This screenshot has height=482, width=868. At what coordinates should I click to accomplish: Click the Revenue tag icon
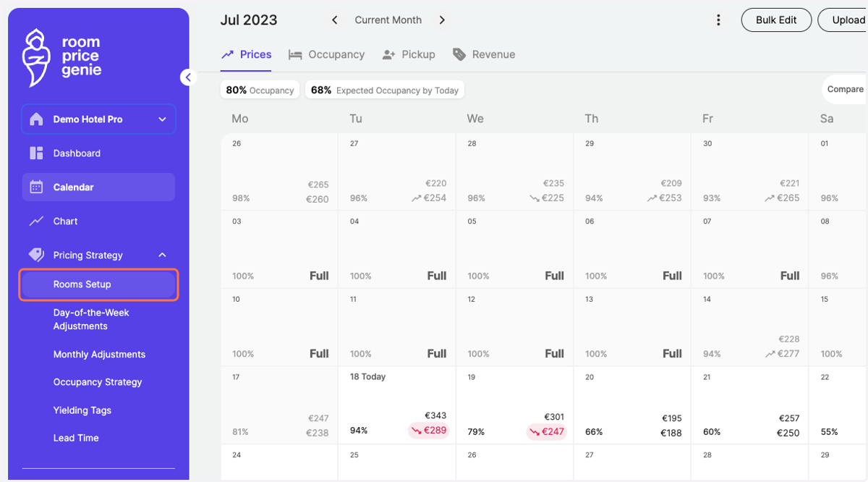(x=459, y=54)
